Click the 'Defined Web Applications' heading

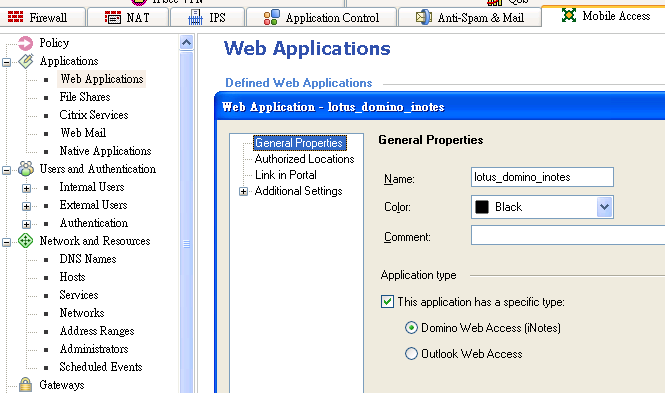[299, 83]
